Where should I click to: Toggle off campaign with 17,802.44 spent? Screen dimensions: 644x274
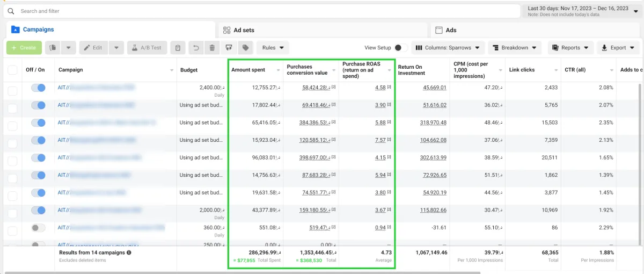(38, 105)
